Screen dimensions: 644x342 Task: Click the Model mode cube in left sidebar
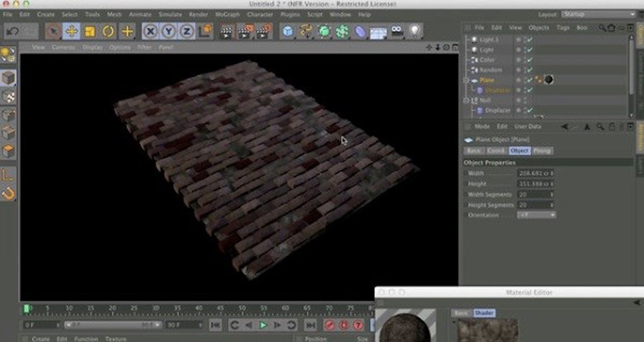point(8,78)
